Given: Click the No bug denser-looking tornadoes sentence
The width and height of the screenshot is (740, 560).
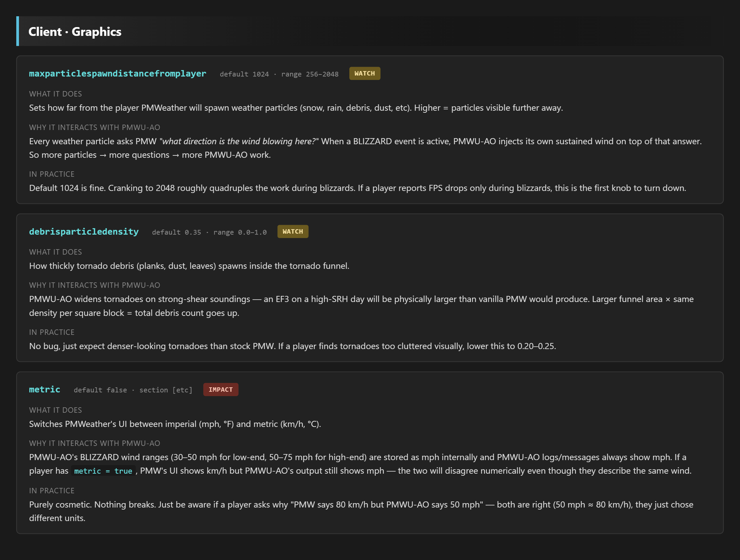Looking at the screenshot, I should [292, 346].
